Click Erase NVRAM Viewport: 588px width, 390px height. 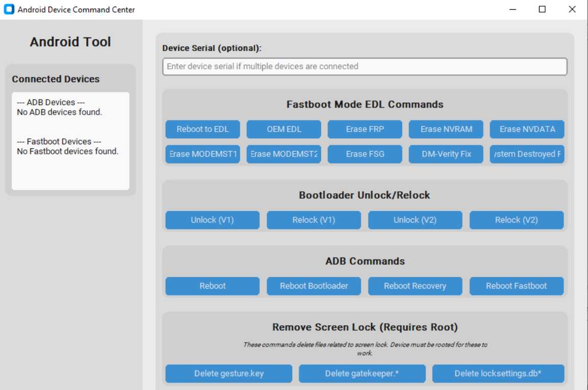pyautogui.click(x=446, y=129)
